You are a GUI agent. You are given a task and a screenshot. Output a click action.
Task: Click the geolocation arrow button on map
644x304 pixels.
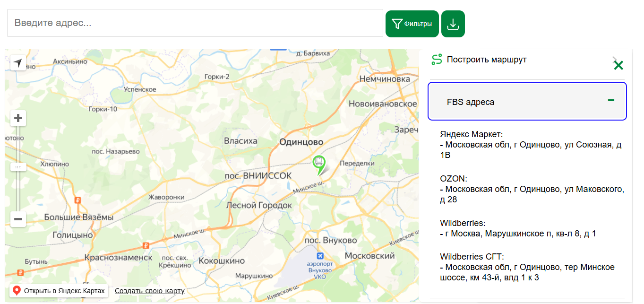18,62
